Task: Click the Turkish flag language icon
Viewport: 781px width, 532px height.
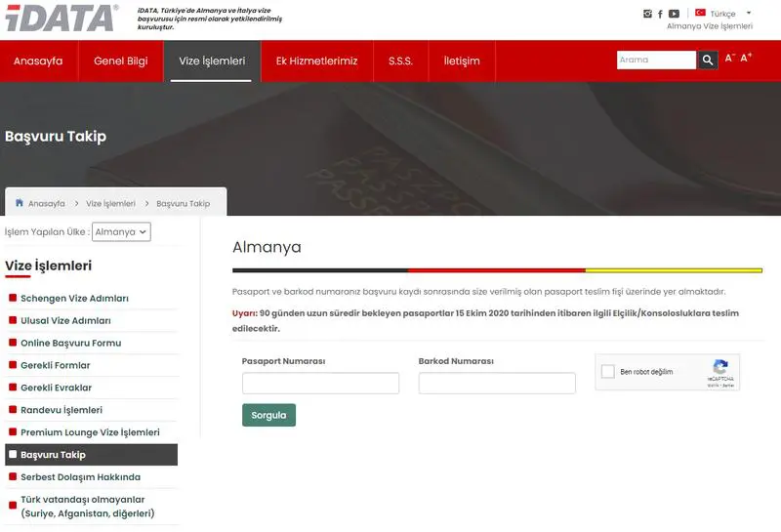Action: [700, 13]
